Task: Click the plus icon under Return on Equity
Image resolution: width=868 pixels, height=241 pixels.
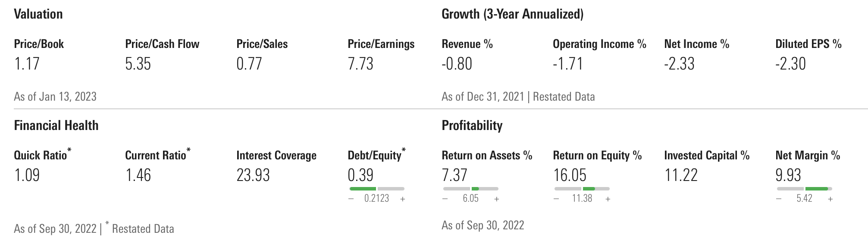Action: click(608, 199)
